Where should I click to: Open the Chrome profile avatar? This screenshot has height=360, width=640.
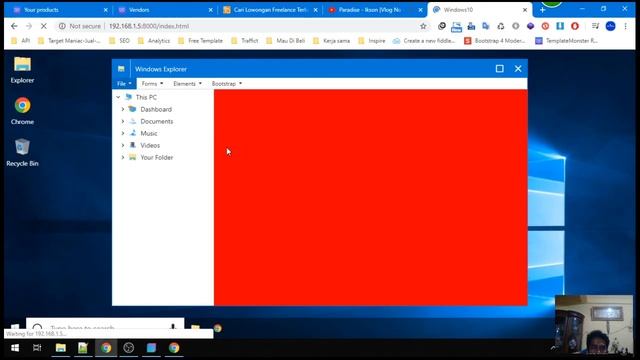tap(611, 26)
